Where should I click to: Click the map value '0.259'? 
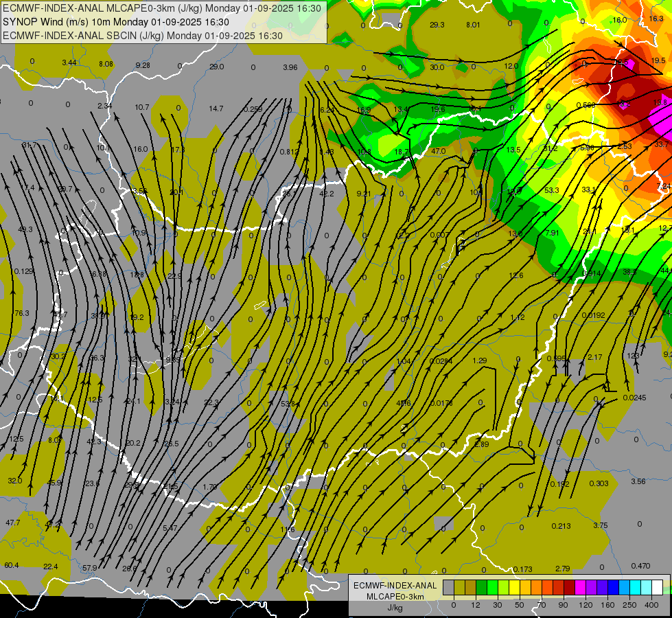[253, 109]
